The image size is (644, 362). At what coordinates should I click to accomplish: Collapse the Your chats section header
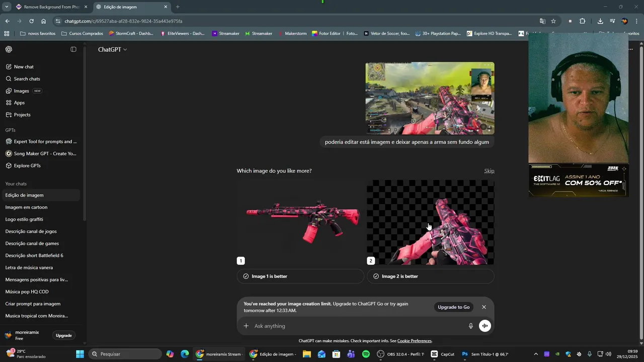(16, 184)
